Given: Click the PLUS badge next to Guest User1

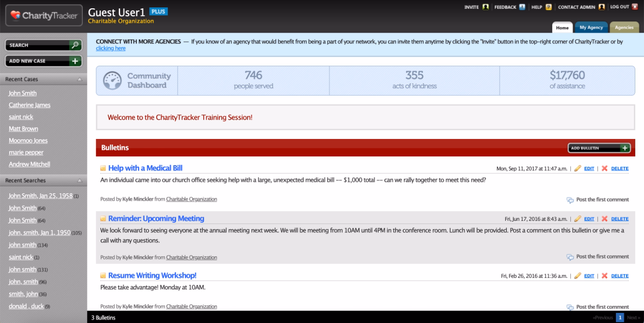Looking at the screenshot, I should [159, 12].
